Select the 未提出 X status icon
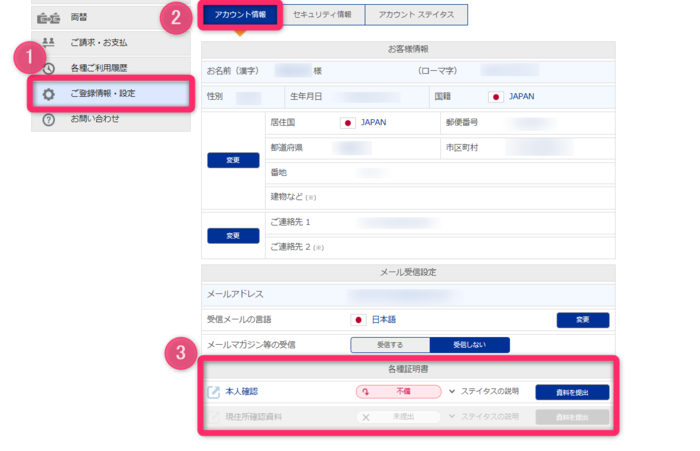700x451 pixels. tap(366, 417)
